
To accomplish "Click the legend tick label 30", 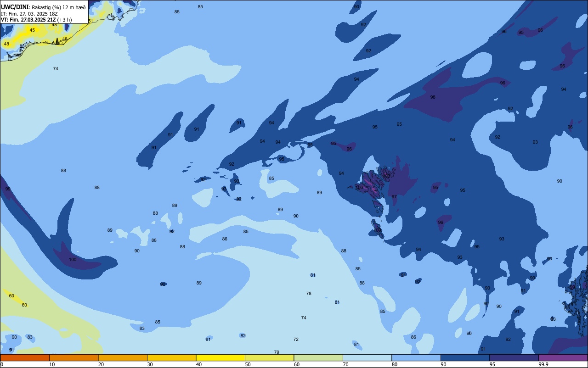I will (150, 364).
